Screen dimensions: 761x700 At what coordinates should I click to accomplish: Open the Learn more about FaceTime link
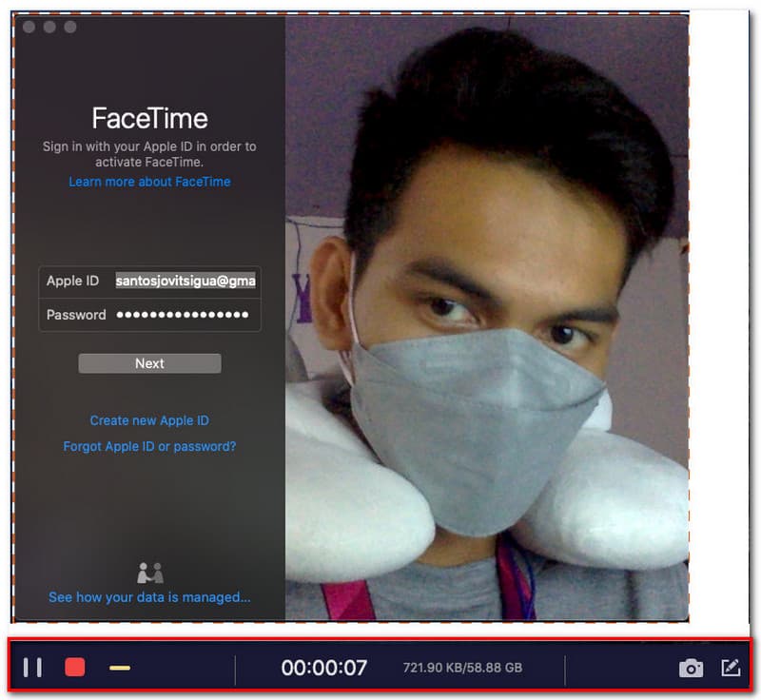[x=149, y=182]
